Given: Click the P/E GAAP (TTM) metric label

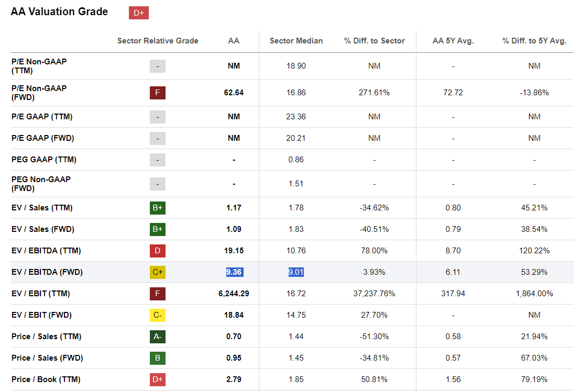Looking at the screenshot, I should [42, 117].
